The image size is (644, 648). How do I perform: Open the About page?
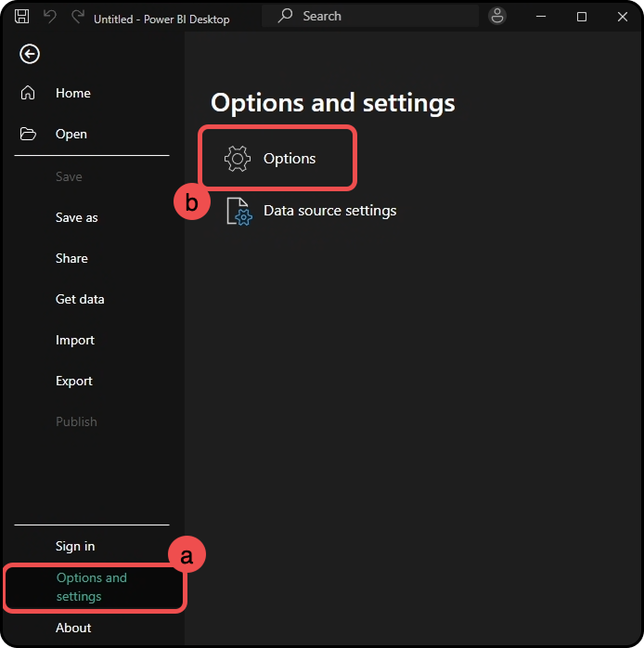(x=73, y=628)
